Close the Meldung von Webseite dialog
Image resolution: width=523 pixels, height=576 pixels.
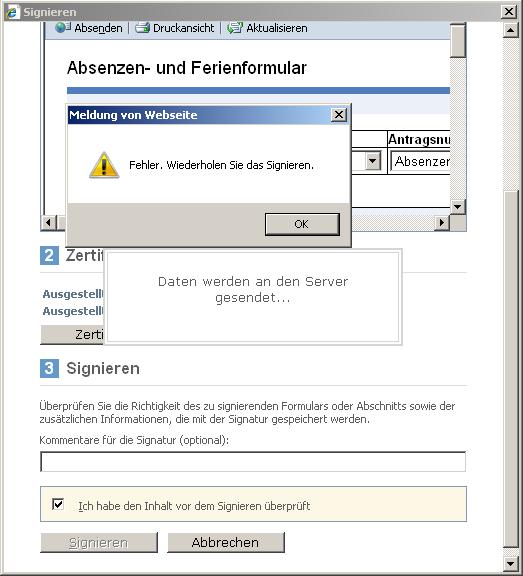pyautogui.click(x=339, y=115)
